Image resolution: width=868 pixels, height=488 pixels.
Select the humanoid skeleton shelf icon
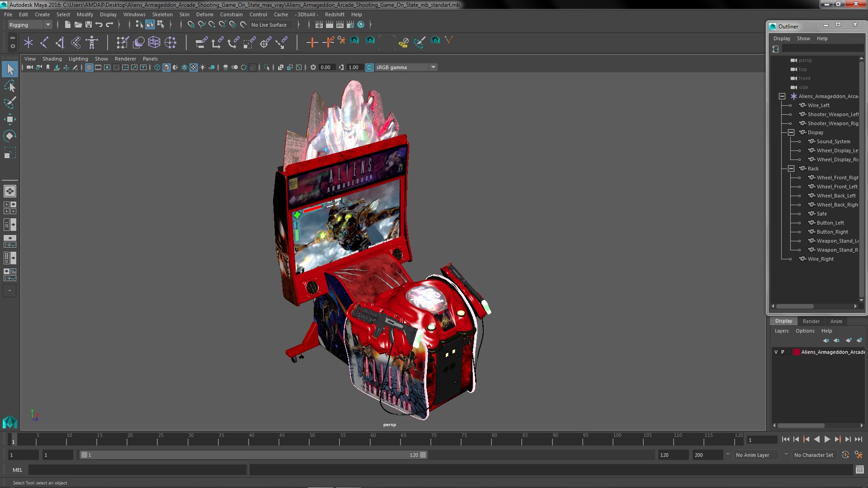92,42
